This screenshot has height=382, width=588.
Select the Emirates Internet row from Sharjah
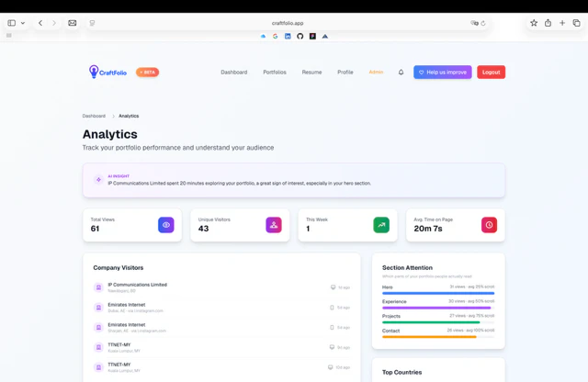(x=221, y=327)
